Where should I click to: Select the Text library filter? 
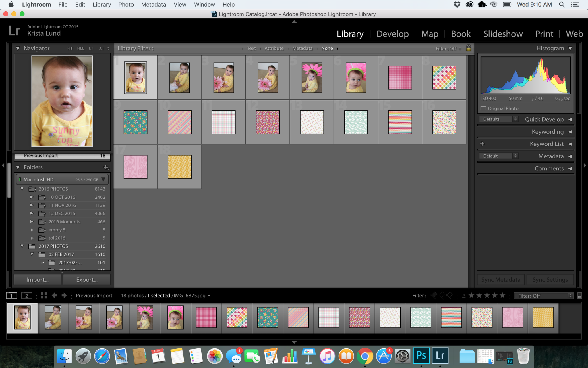[251, 48]
